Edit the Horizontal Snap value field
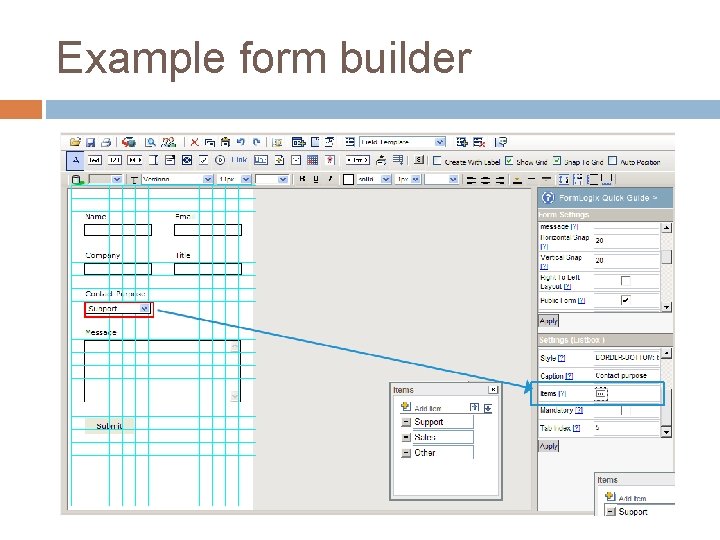This screenshot has height=540, width=720. [x=626, y=240]
